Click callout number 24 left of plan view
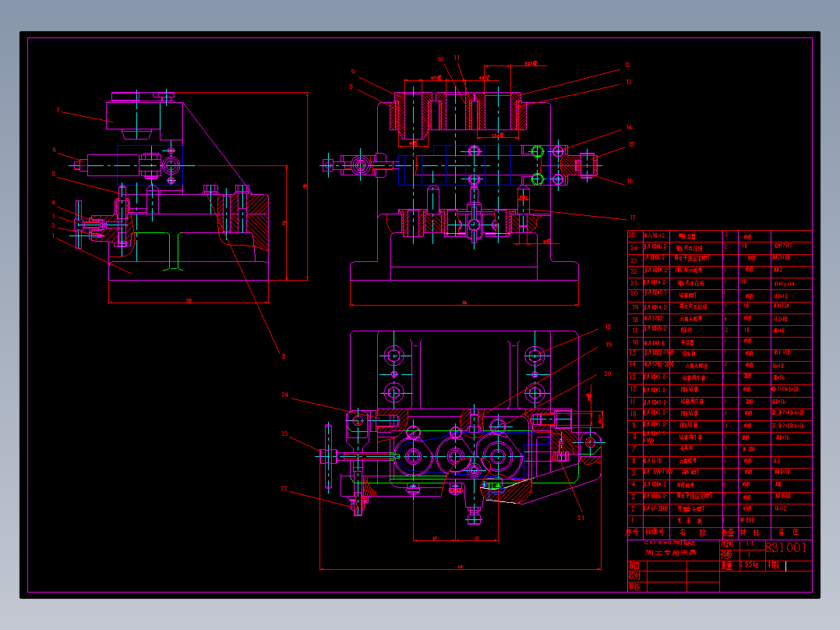Viewport: 840px width, 630px height. [284, 395]
